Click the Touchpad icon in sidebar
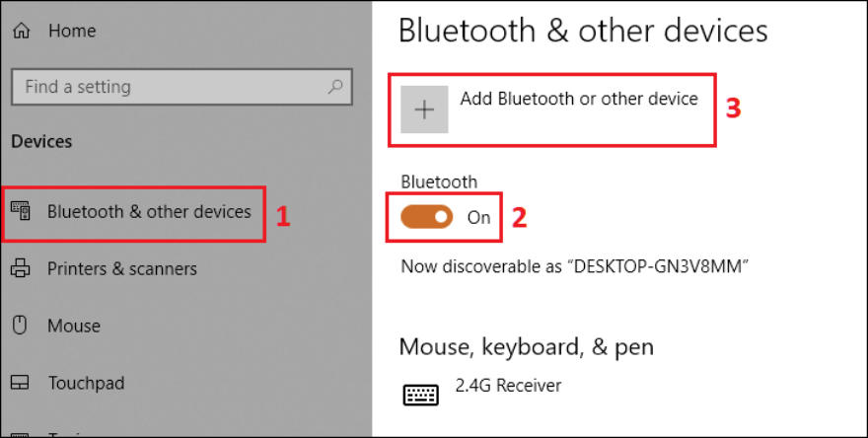868x438 pixels. (21, 383)
